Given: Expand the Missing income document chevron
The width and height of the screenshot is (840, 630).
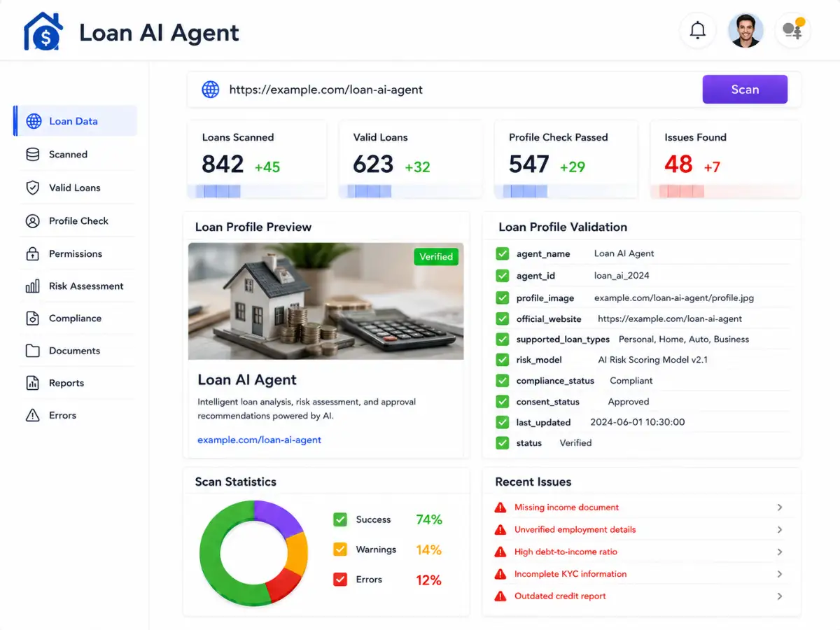Looking at the screenshot, I should (780, 507).
